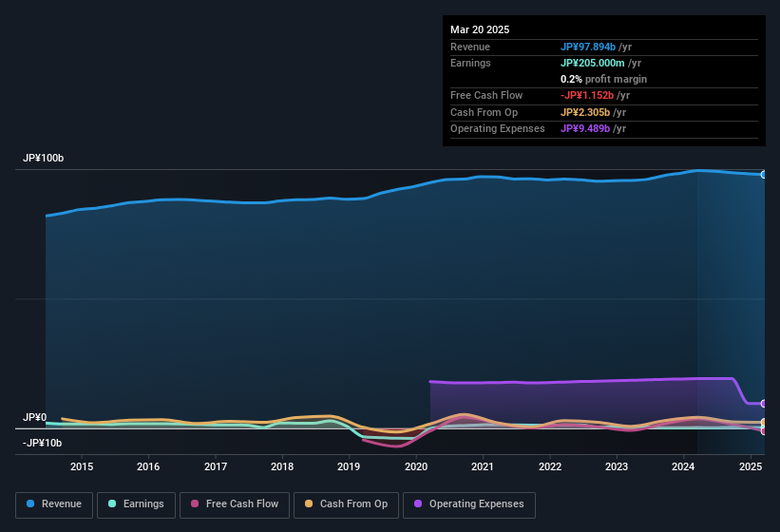Click the 2023 x-axis label
Image resolution: width=780 pixels, height=532 pixels.
point(617,466)
